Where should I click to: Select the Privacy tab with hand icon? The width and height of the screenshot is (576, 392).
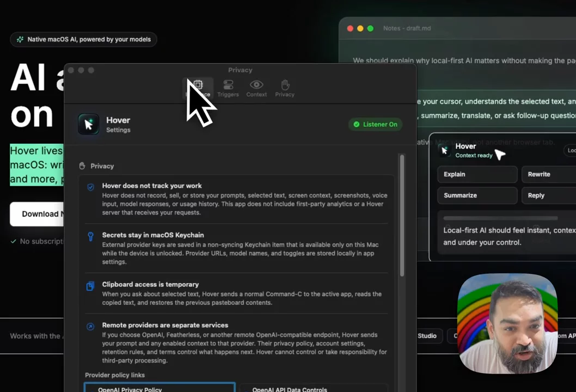tap(285, 89)
